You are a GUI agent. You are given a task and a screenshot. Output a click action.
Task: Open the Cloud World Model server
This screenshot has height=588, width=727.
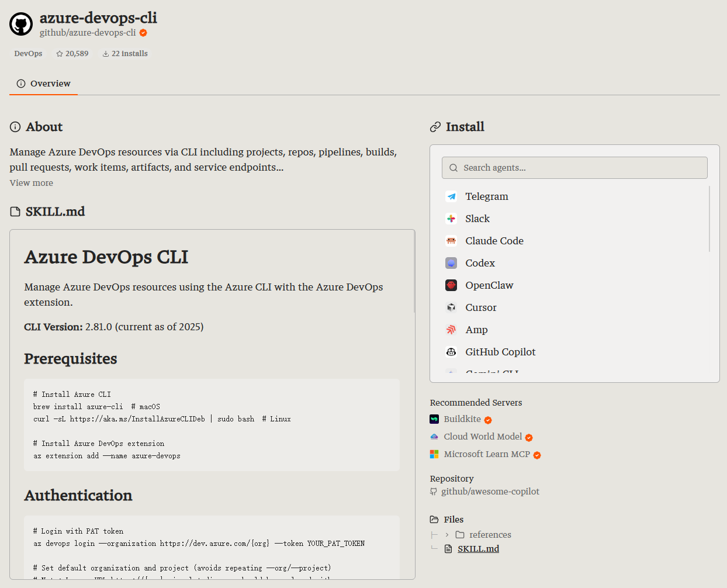pyautogui.click(x=483, y=437)
